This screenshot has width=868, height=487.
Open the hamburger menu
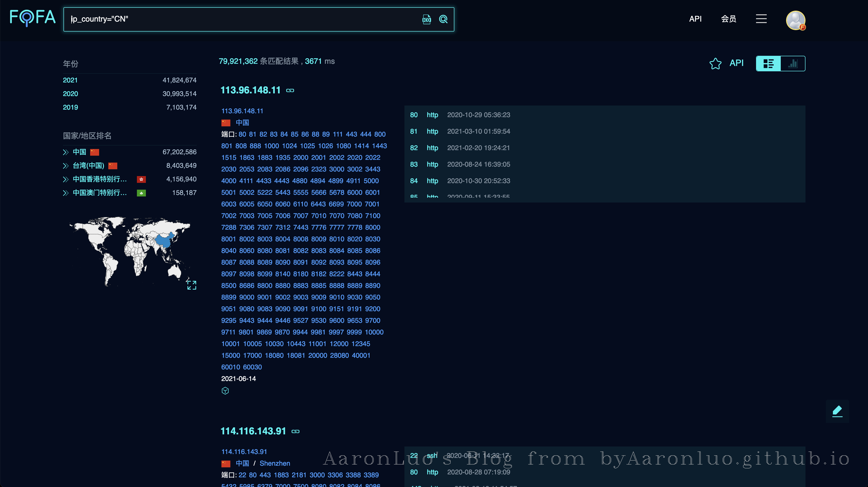pos(761,19)
